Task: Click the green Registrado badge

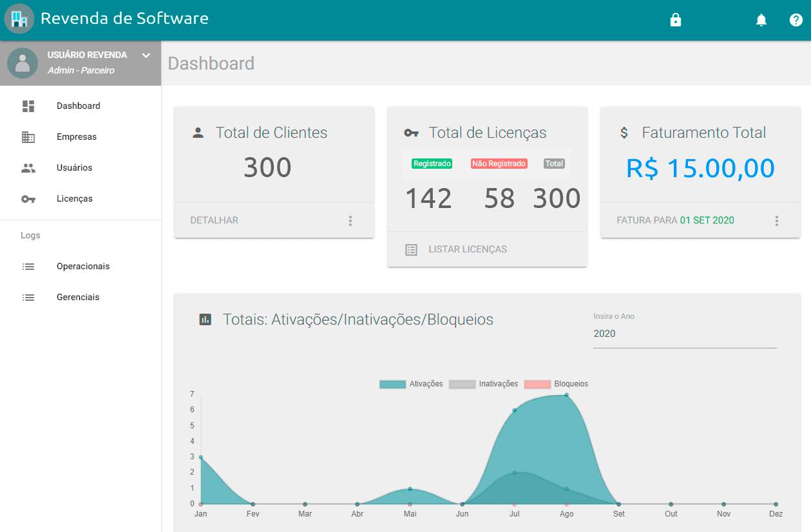Action: click(432, 164)
